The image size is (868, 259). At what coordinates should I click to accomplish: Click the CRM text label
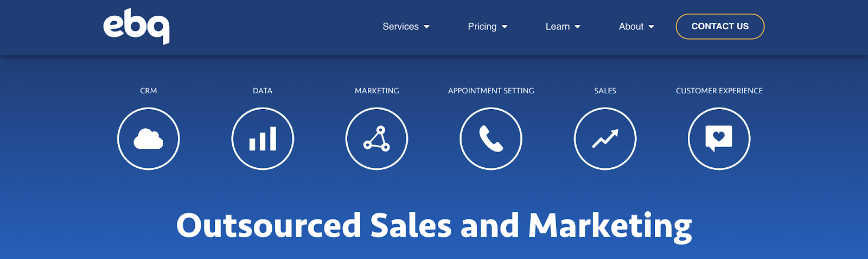coord(149,91)
